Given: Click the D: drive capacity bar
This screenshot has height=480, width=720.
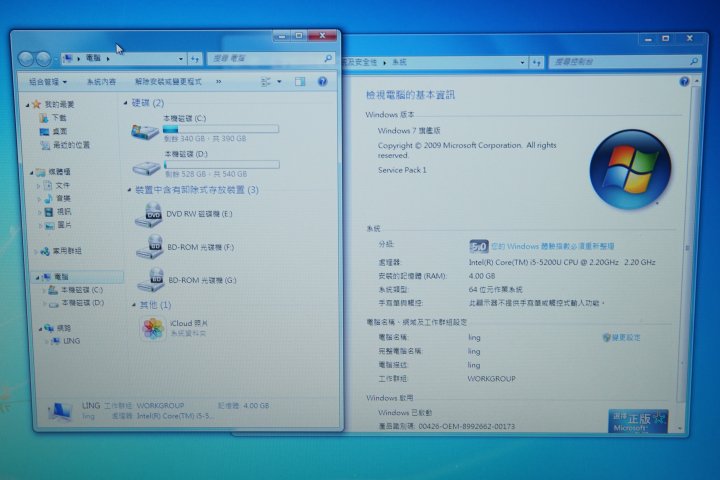Looking at the screenshot, I should [x=222, y=164].
